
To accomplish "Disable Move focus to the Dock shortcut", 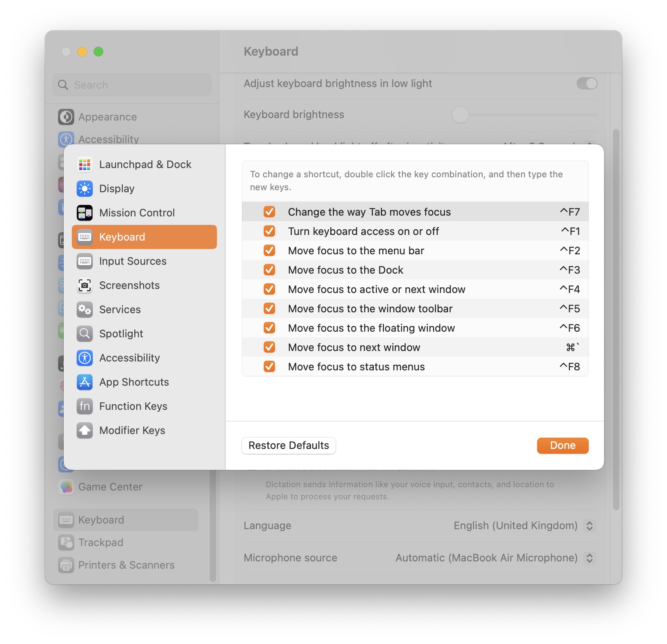I will tap(269, 270).
